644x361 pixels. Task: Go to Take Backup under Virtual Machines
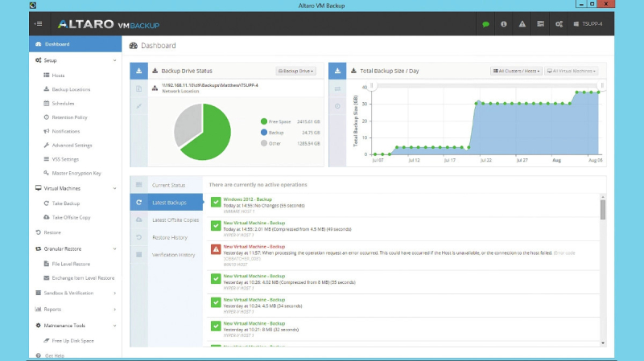click(x=66, y=203)
